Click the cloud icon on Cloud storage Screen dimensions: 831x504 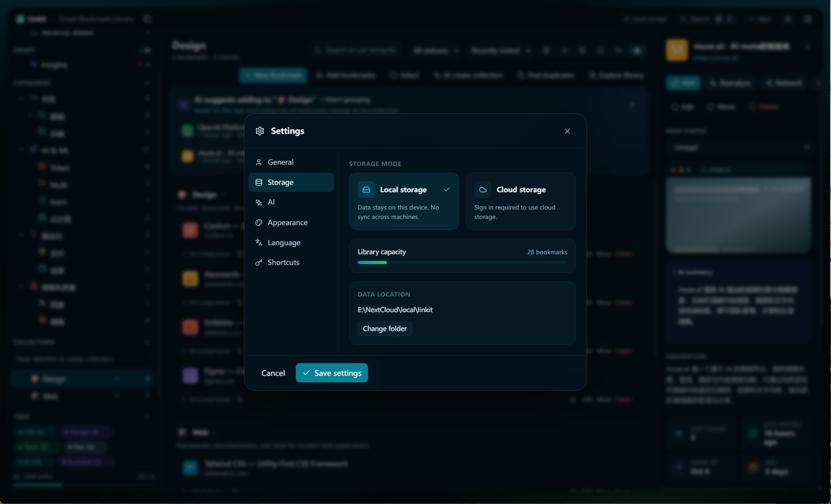click(x=483, y=190)
